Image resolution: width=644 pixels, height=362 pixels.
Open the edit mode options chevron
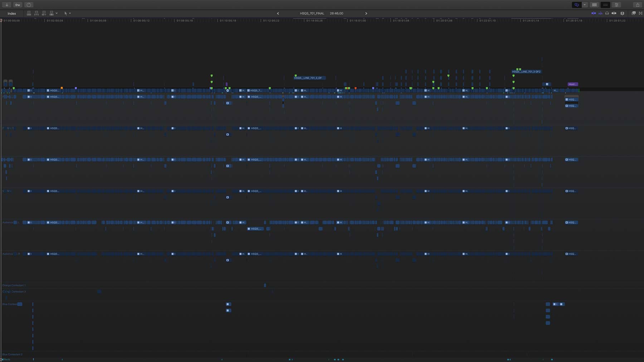pyautogui.click(x=57, y=13)
